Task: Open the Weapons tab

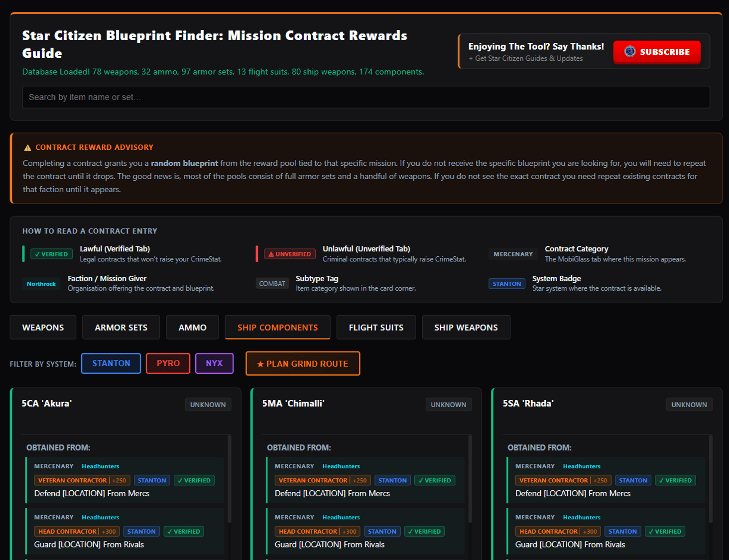Action: 43,328
